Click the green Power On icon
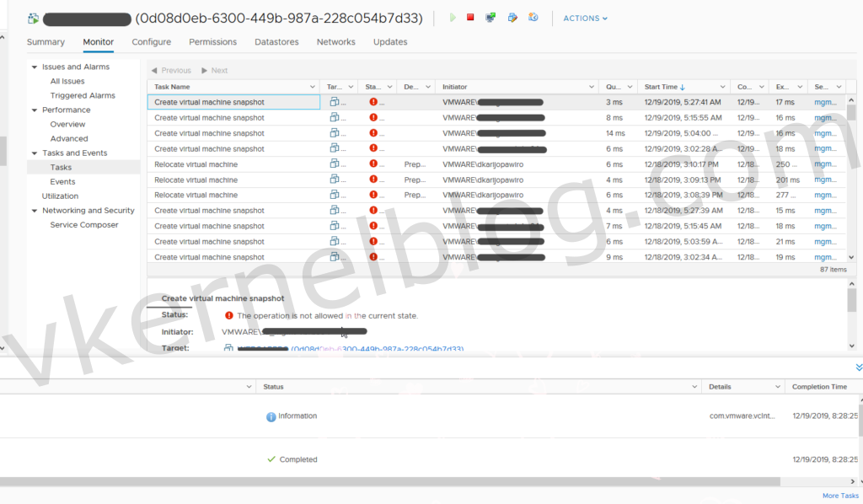 point(453,18)
